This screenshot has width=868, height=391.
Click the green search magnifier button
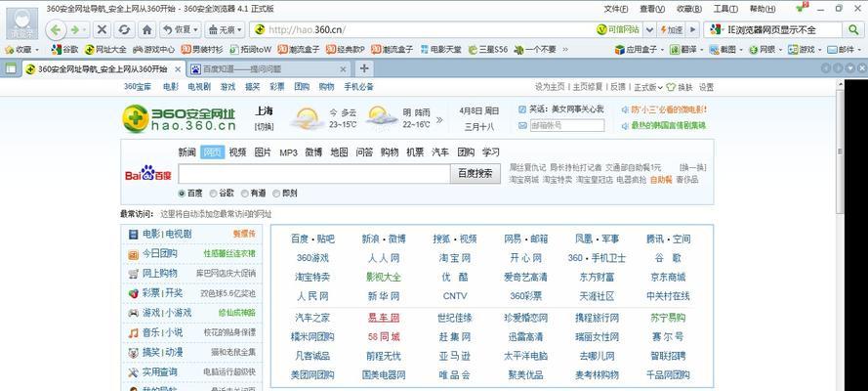(x=853, y=29)
